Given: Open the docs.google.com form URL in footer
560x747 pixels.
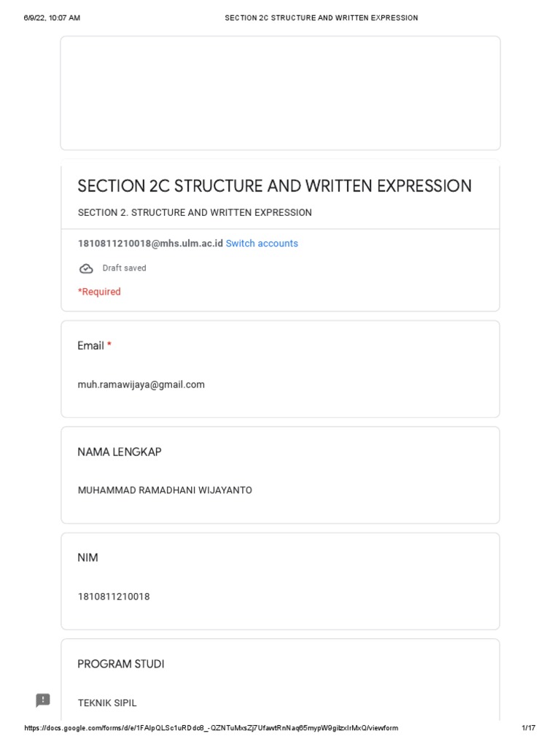Looking at the screenshot, I should click(211, 728).
